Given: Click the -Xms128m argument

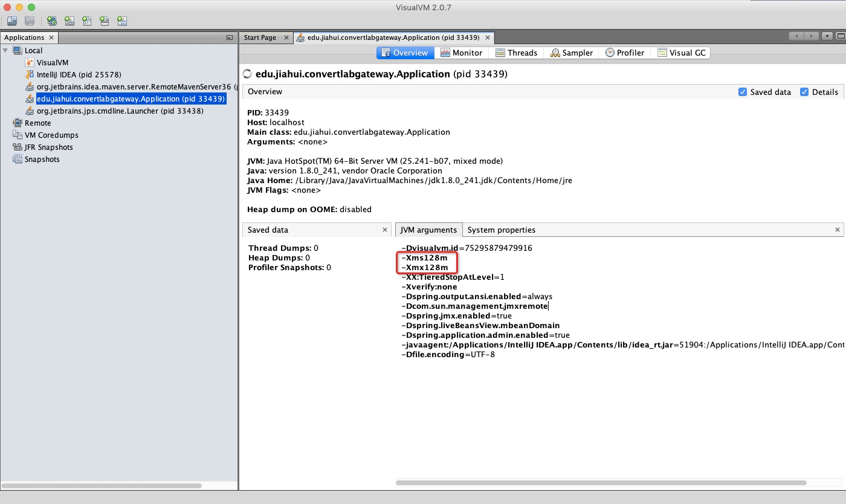Looking at the screenshot, I should [x=424, y=257].
